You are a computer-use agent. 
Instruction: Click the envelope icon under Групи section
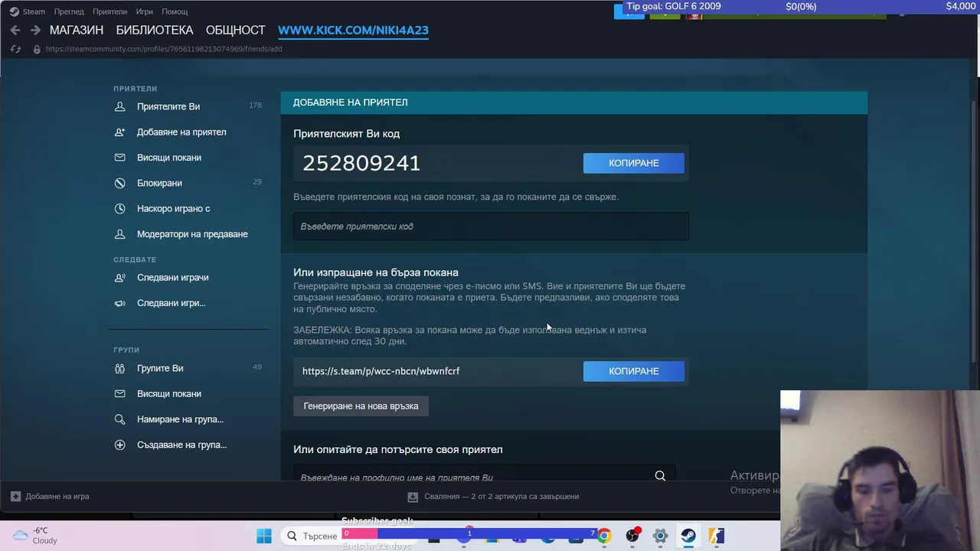pos(119,393)
